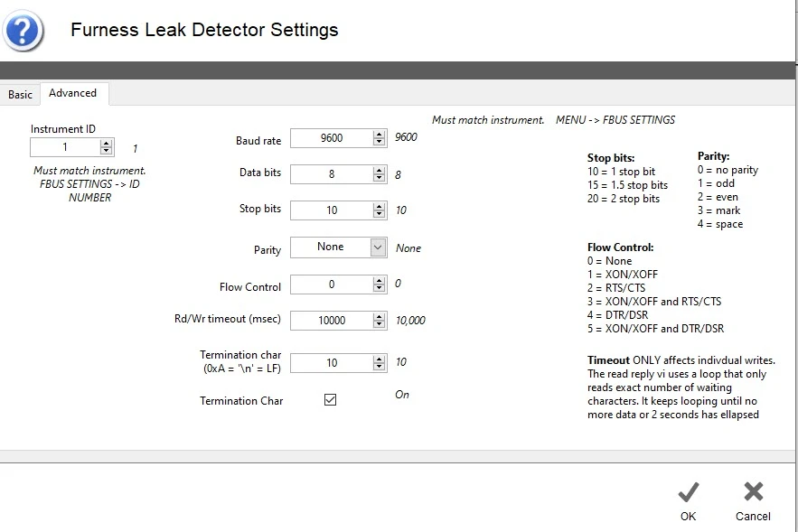The height and width of the screenshot is (532, 798).
Task: Click the blue help question mark icon
Action: (23, 31)
